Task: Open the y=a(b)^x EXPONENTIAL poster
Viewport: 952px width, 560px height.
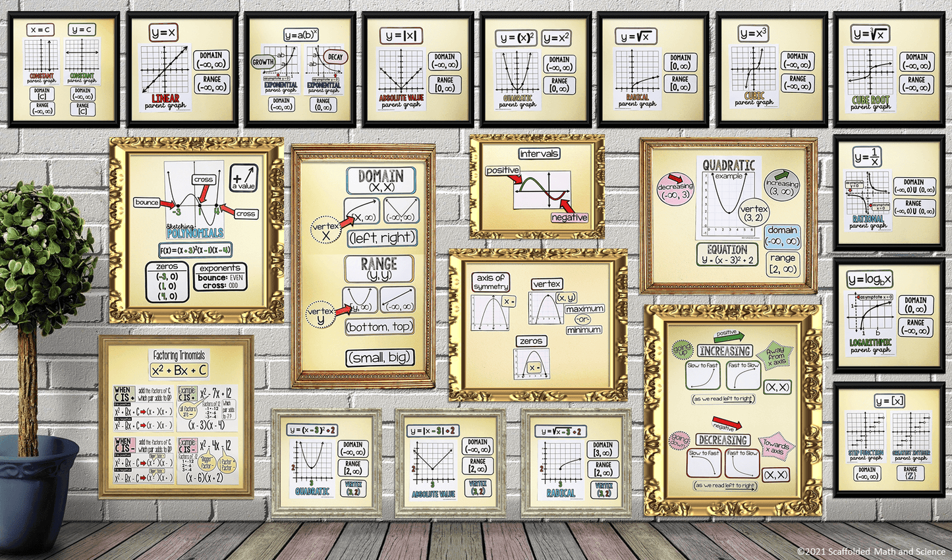Action: coord(300,69)
